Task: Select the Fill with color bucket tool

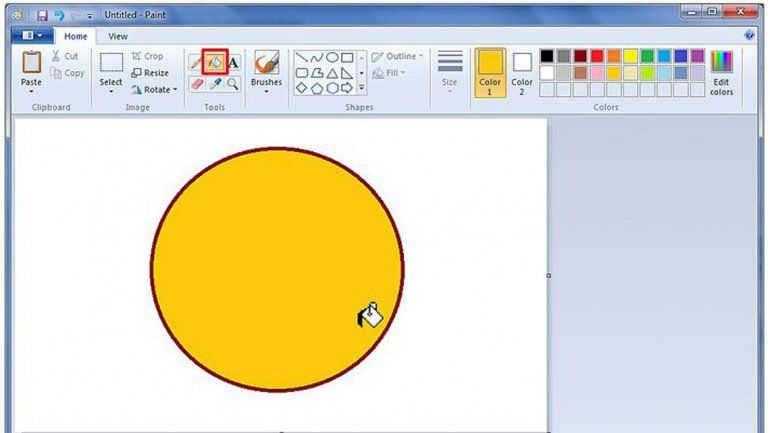Action: (215, 62)
